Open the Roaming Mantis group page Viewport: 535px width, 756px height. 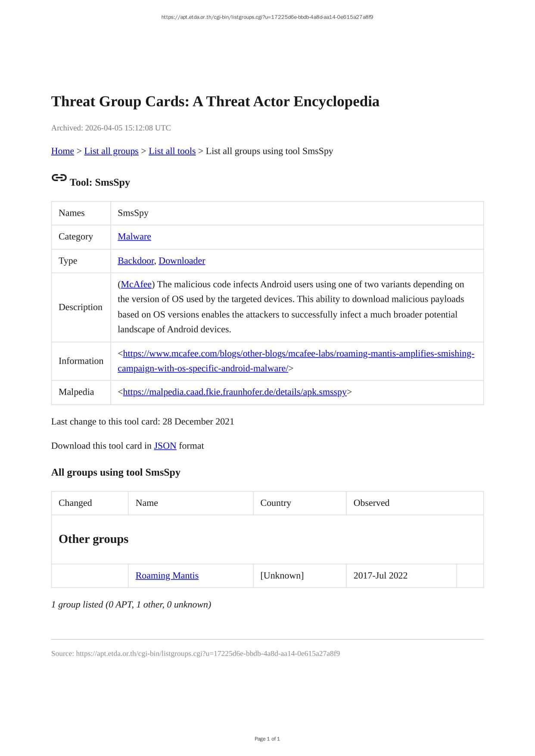pos(167,576)
